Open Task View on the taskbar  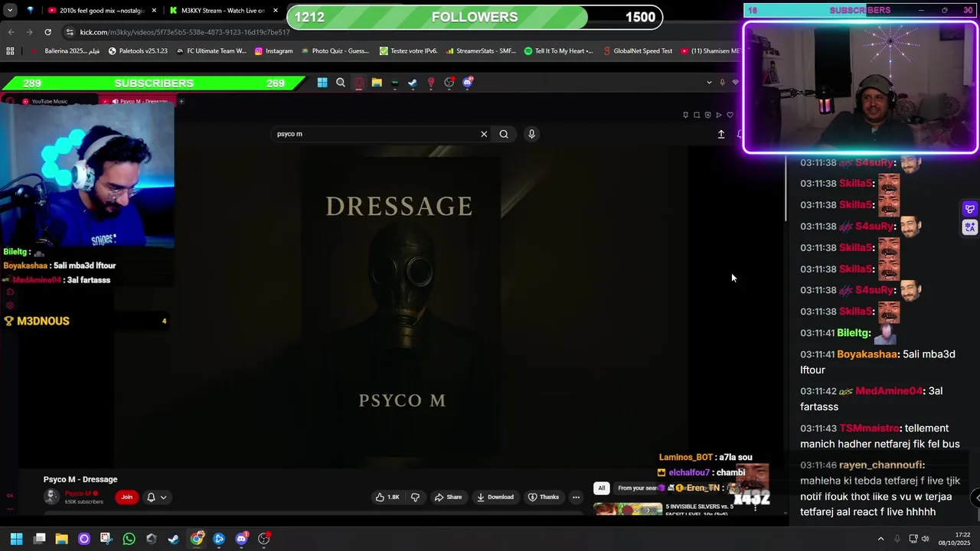tap(39, 539)
